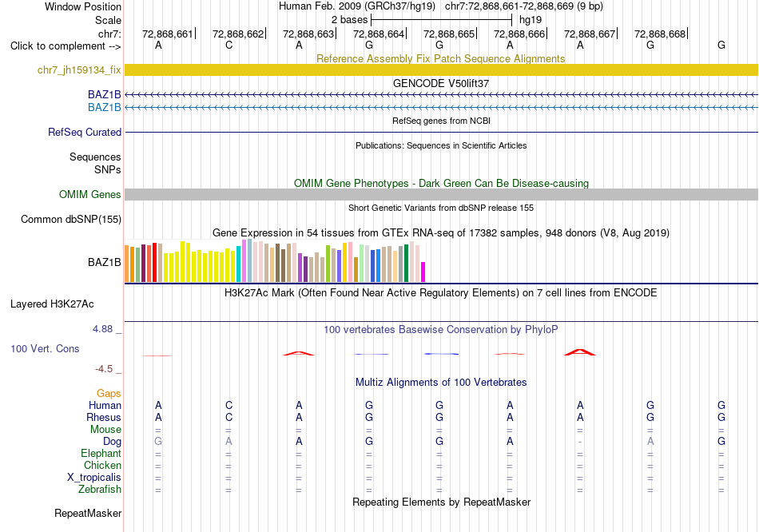Click the tallest red PhyloP conservation peak
Viewport: 759px width, 532px height.
click(580, 352)
